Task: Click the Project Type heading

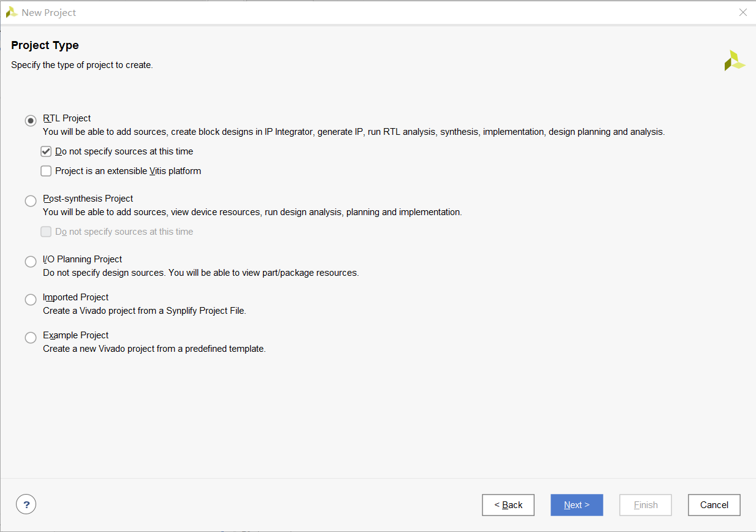Action: coord(45,45)
